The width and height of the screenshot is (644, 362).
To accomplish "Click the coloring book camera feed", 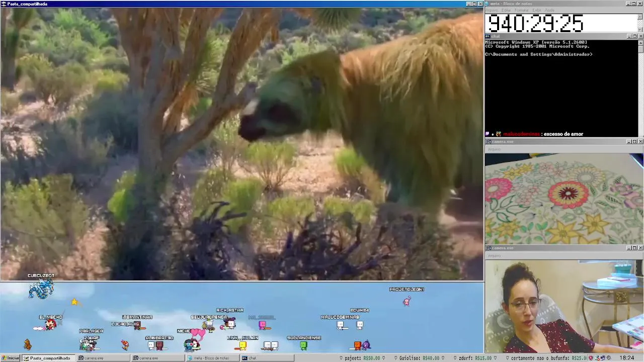I will click(564, 199).
